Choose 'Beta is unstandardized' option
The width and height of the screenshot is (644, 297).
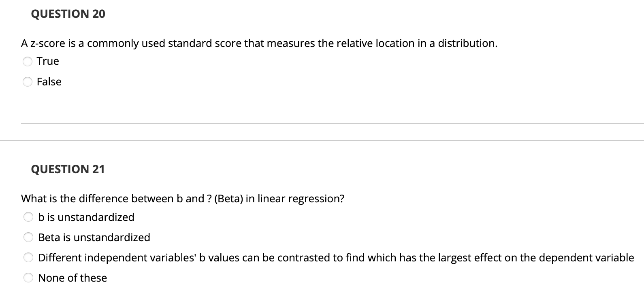coord(28,237)
